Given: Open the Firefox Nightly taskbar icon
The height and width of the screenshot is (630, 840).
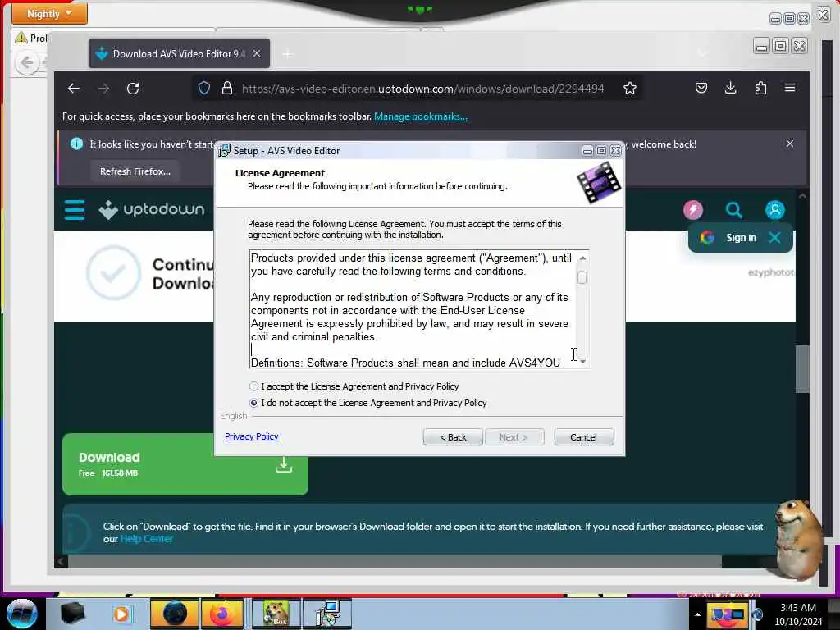Looking at the screenshot, I should [175, 614].
